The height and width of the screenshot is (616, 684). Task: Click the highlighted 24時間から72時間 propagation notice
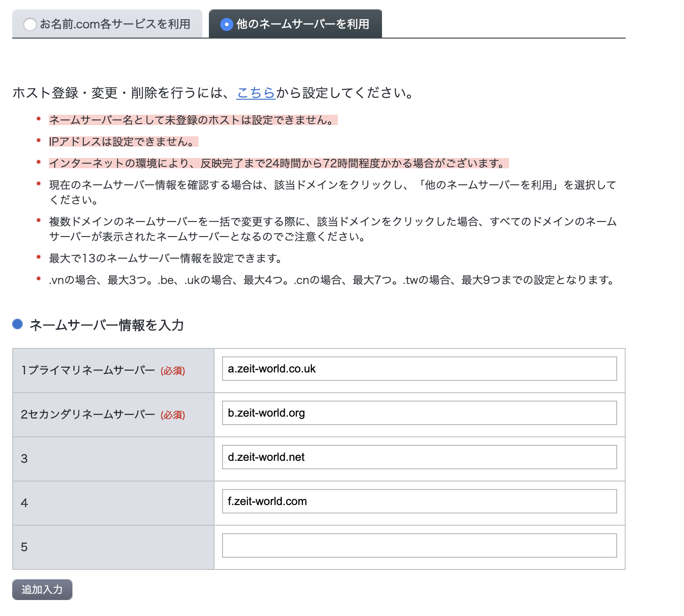click(x=279, y=163)
